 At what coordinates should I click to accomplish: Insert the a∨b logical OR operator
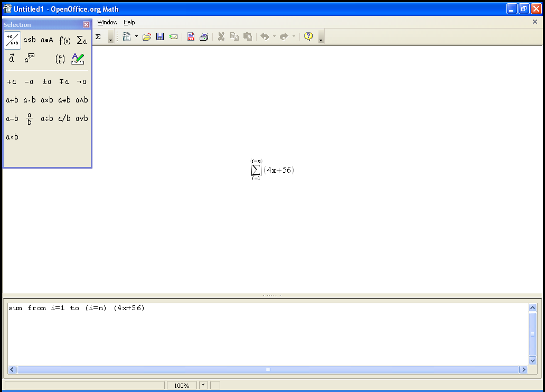coord(81,119)
